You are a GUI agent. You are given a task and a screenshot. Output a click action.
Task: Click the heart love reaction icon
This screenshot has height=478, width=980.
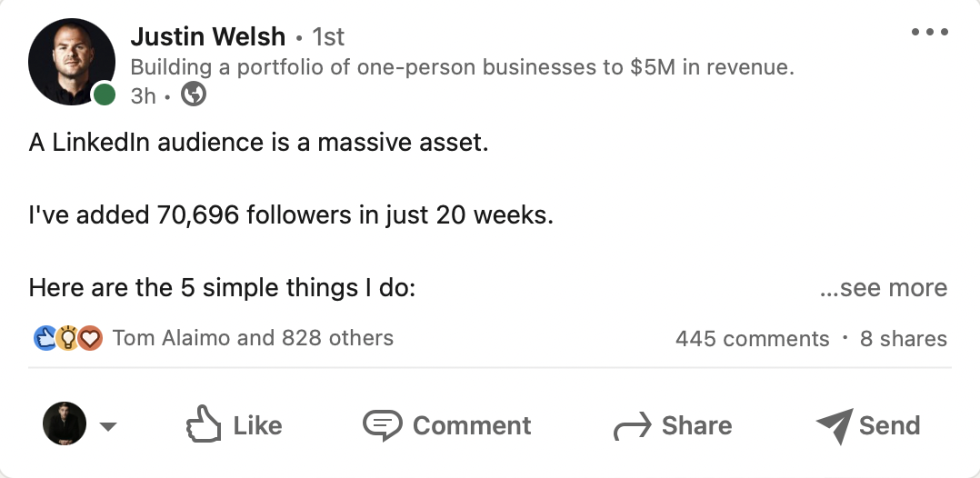tap(90, 339)
